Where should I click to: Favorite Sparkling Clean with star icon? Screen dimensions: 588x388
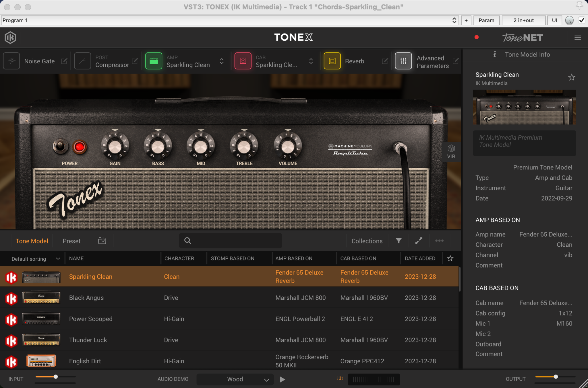(571, 77)
